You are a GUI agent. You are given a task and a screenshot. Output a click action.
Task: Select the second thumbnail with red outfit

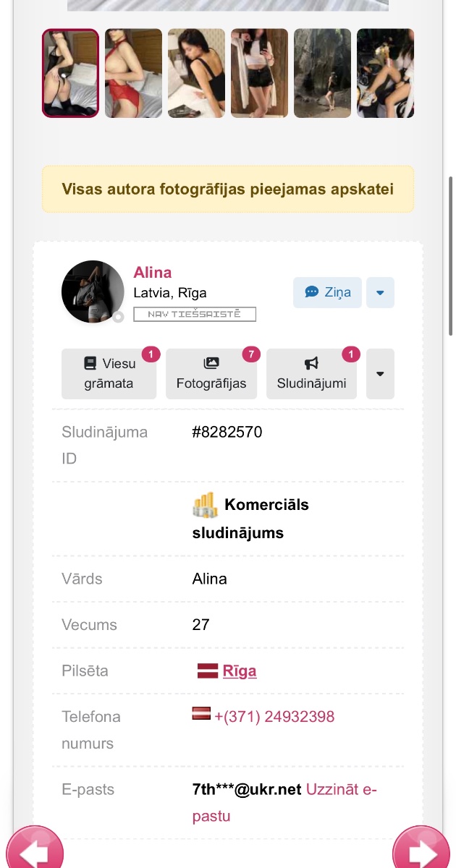coord(133,73)
